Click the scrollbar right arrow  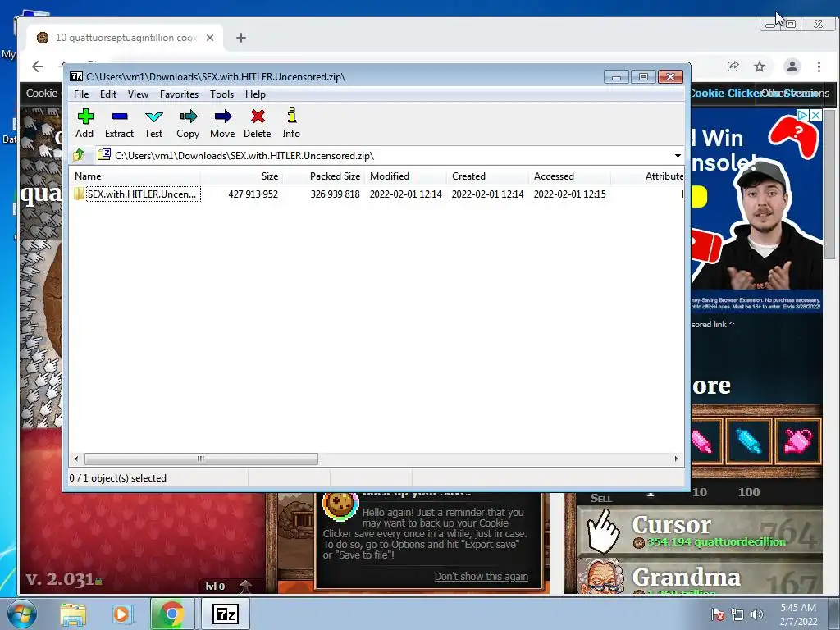676,459
